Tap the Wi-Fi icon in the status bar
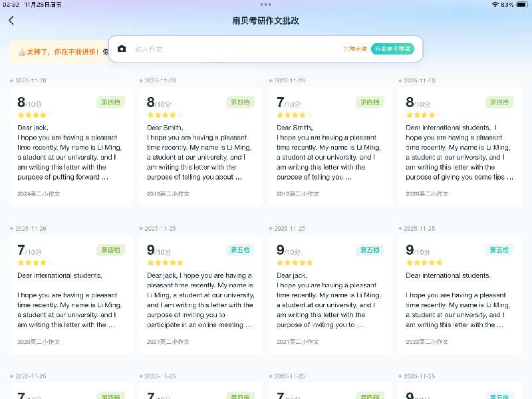Screen dimensions: 532x399 495,5
